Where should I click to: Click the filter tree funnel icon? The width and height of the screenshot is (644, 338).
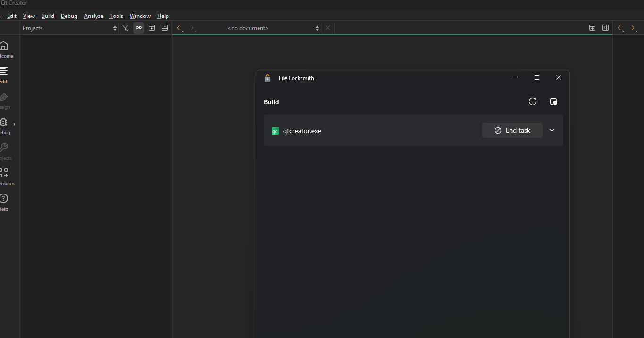(125, 28)
